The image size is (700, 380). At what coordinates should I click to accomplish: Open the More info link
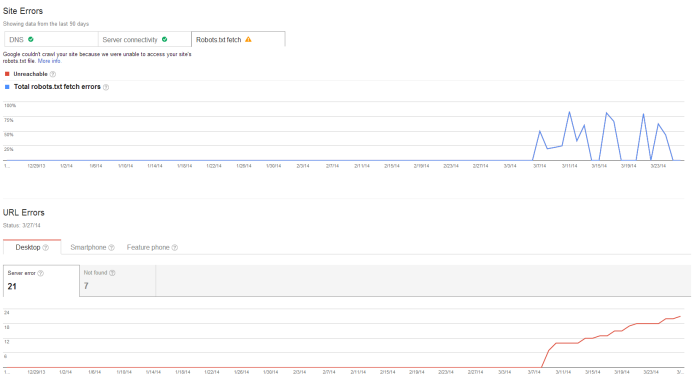tap(49, 61)
